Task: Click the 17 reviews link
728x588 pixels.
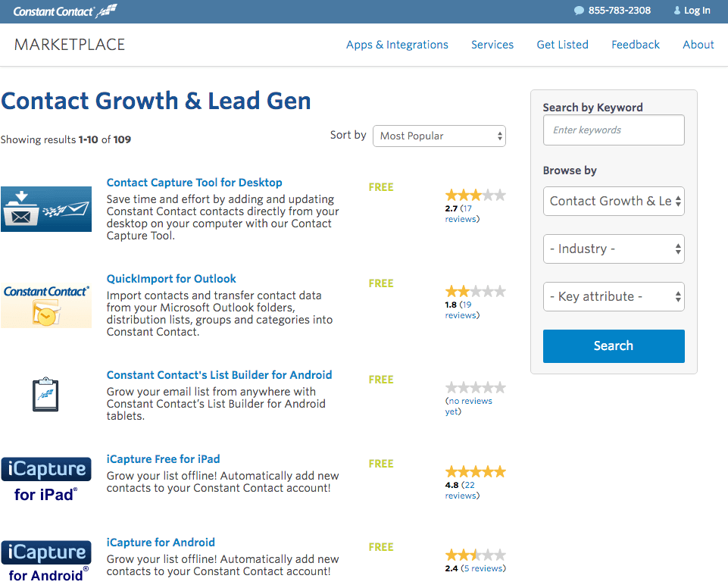Action: [x=462, y=214]
